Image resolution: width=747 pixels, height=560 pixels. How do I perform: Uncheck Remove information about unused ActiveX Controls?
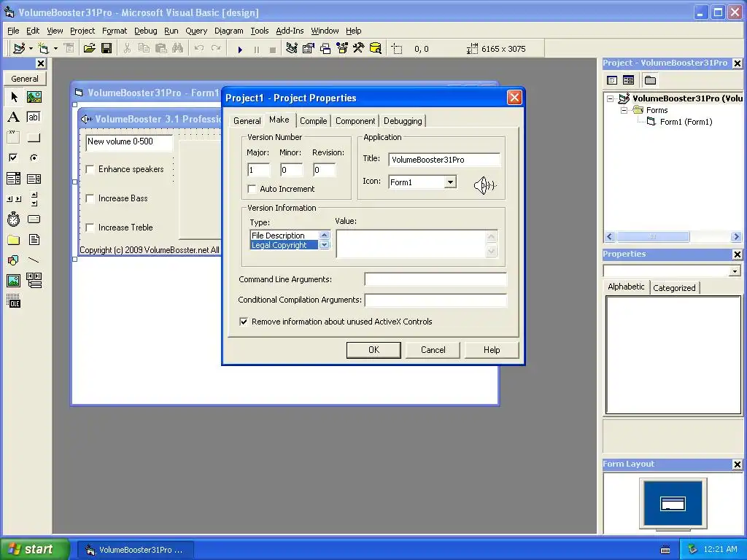[244, 322]
